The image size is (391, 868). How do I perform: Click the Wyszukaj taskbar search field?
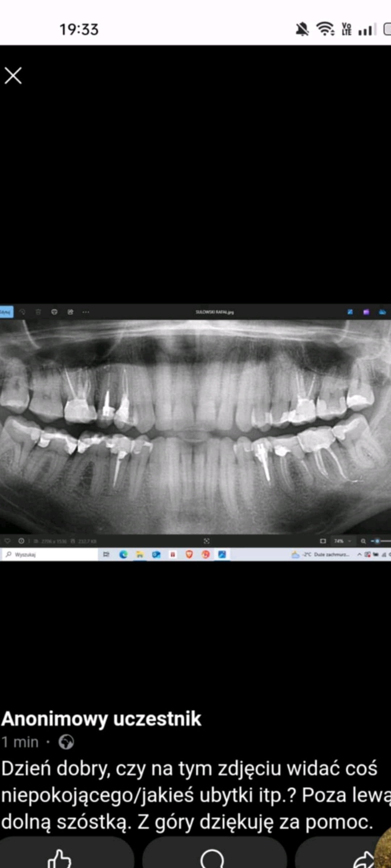pos(51,554)
